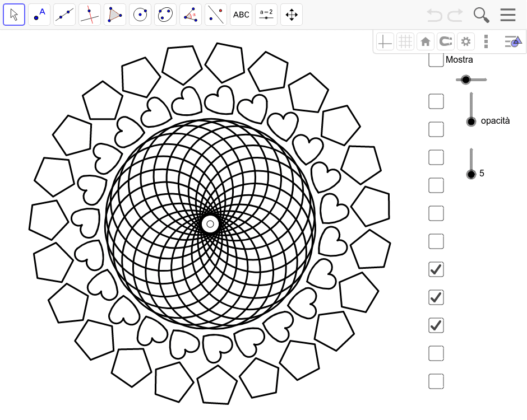Select Reflect about Line tool

pos(216,15)
